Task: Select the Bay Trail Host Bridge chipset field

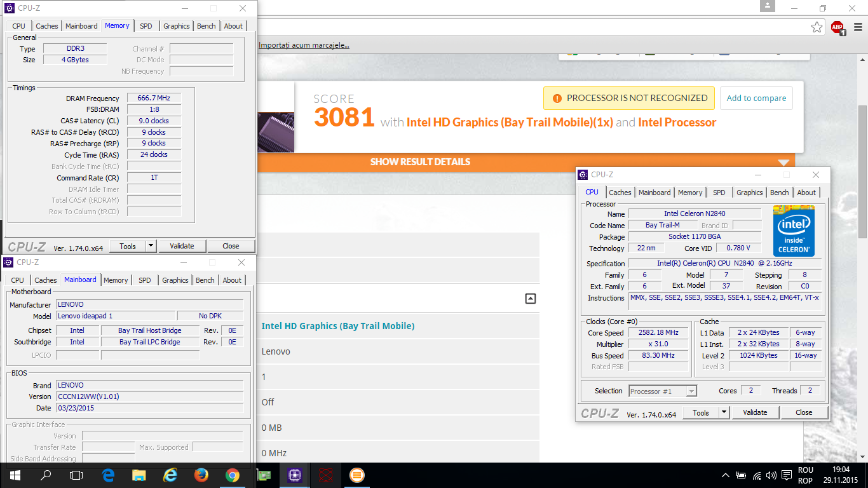Action: click(x=150, y=330)
